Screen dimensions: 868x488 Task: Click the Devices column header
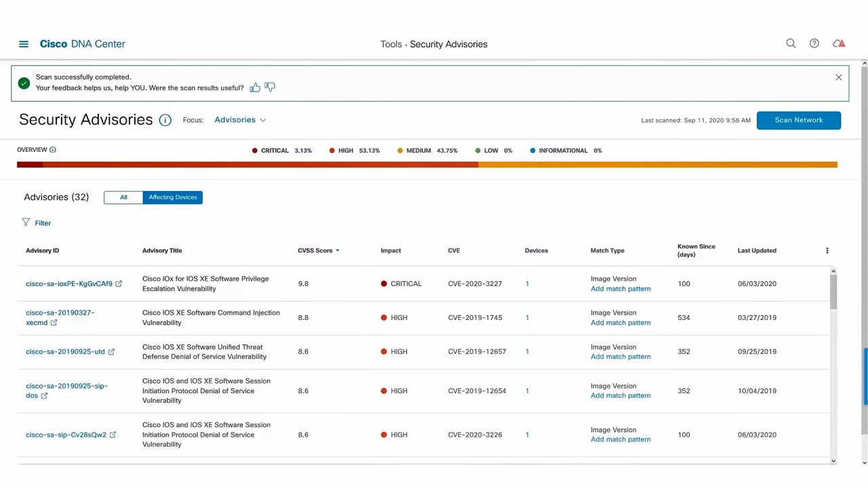pyautogui.click(x=536, y=251)
